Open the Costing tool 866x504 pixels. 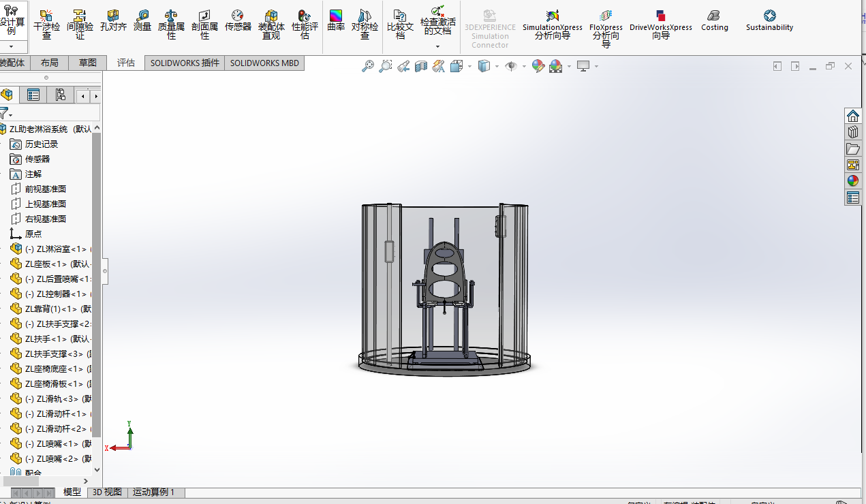pyautogui.click(x=714, y=20)
